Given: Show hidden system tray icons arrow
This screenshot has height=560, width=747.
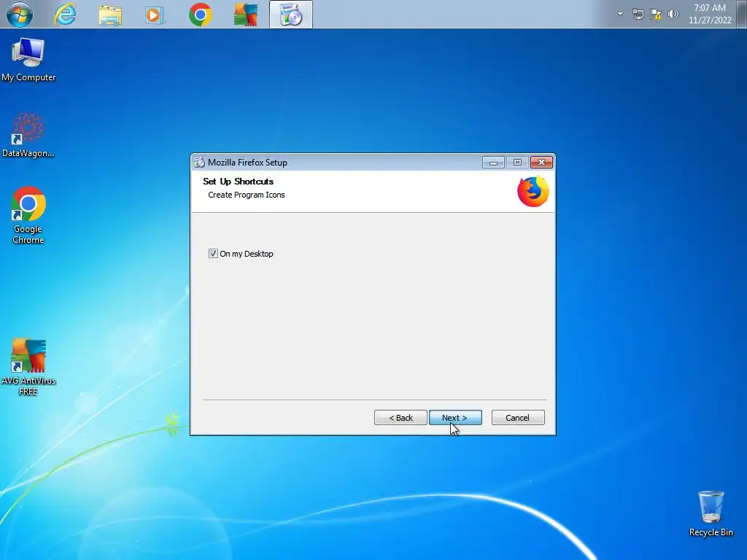Looking at the screenshot, I should click(620, 14).
